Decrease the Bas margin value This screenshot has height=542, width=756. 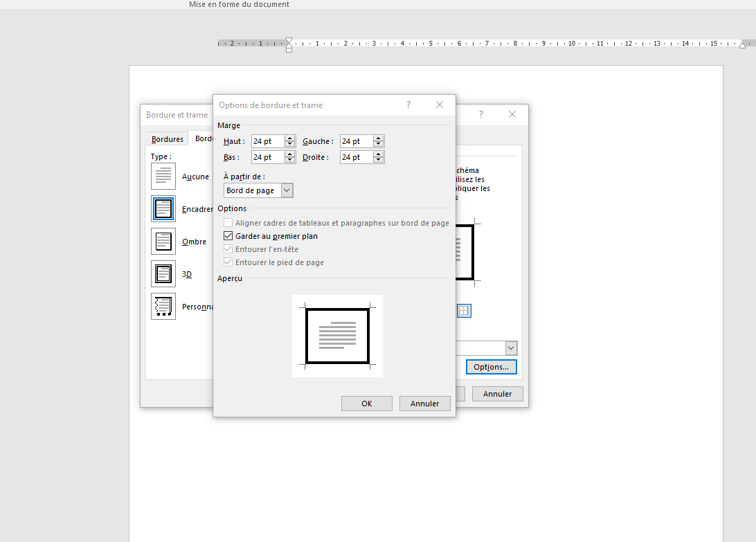pos(290,160)
